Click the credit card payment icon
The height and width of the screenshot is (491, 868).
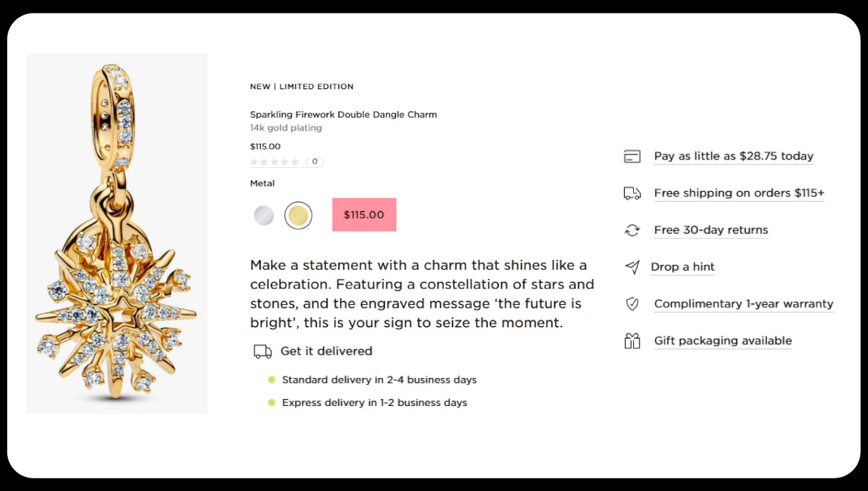point(632,157)
